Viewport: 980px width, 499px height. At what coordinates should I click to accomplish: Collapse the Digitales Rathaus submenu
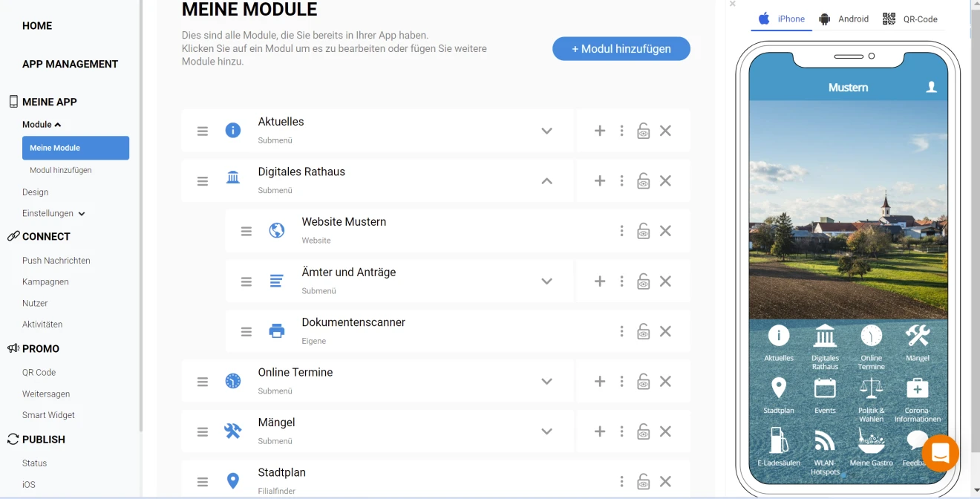546,180
